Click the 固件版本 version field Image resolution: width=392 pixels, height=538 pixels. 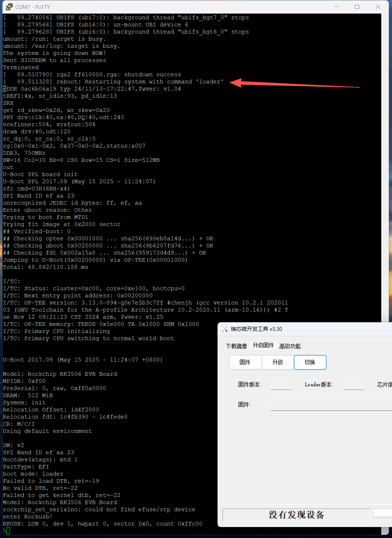tap(281, 385)
